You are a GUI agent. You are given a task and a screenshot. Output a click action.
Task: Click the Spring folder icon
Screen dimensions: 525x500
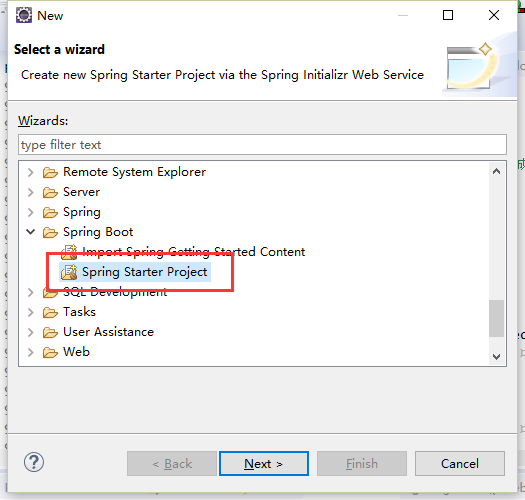[x=50, y=212]
